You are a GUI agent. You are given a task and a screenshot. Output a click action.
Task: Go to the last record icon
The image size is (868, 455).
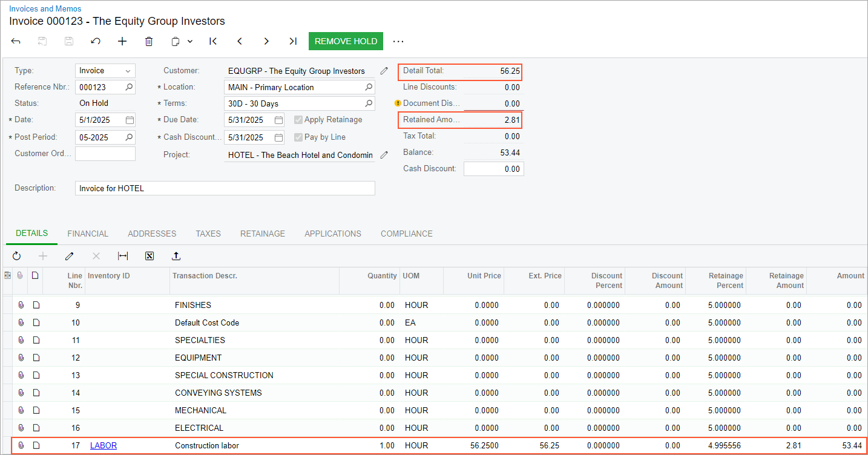293,41
